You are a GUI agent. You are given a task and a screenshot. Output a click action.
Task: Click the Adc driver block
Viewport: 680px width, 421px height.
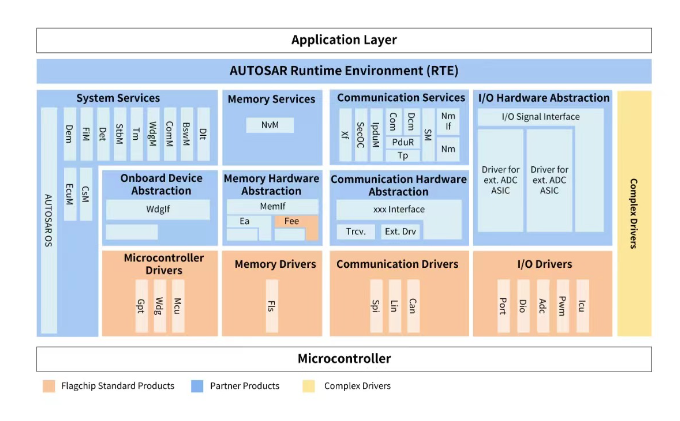pos(543,306)
